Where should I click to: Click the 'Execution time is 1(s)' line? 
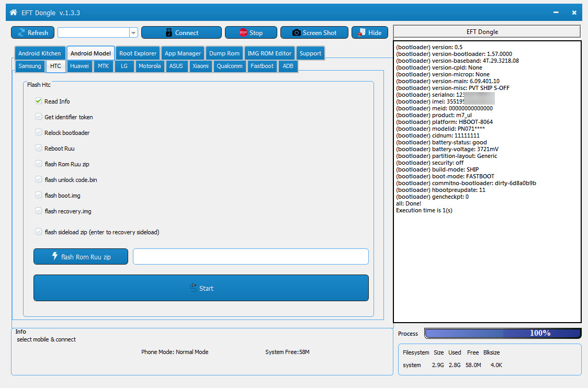(x=424, y=210)
